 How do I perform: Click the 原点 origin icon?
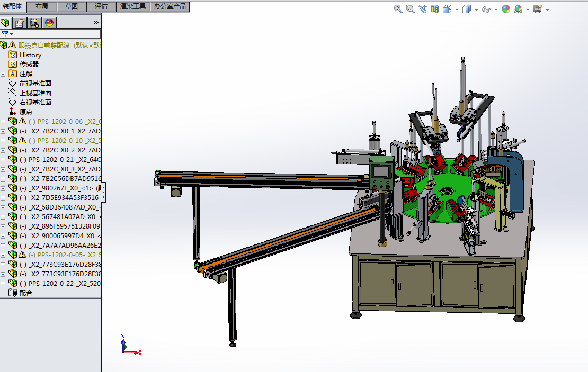(13, 112)
